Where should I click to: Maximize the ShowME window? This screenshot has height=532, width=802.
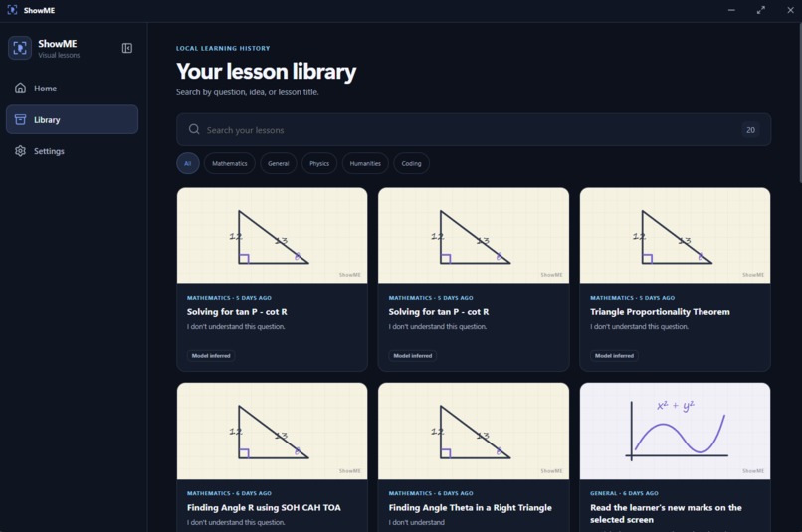(761, 10)
